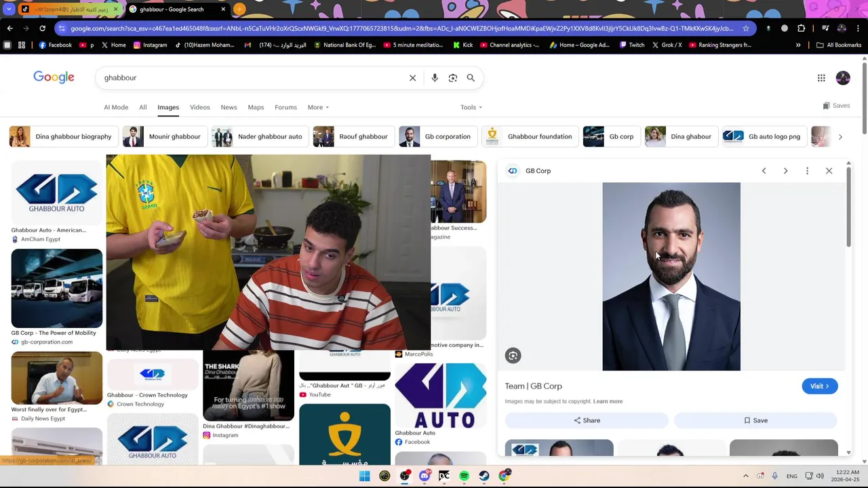
Task: Open Saves collection link
Action: tap(836, 106)
